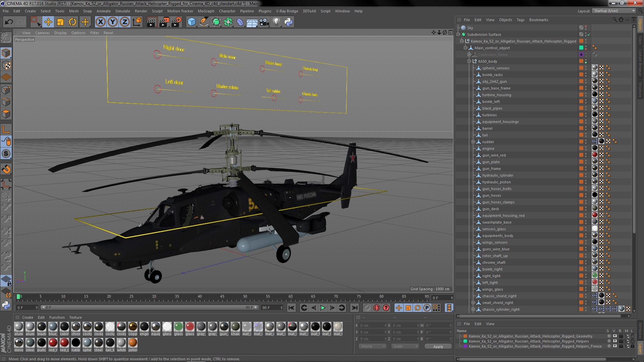Click the Apply button
The image size is (644, 362).
[438, 346]
